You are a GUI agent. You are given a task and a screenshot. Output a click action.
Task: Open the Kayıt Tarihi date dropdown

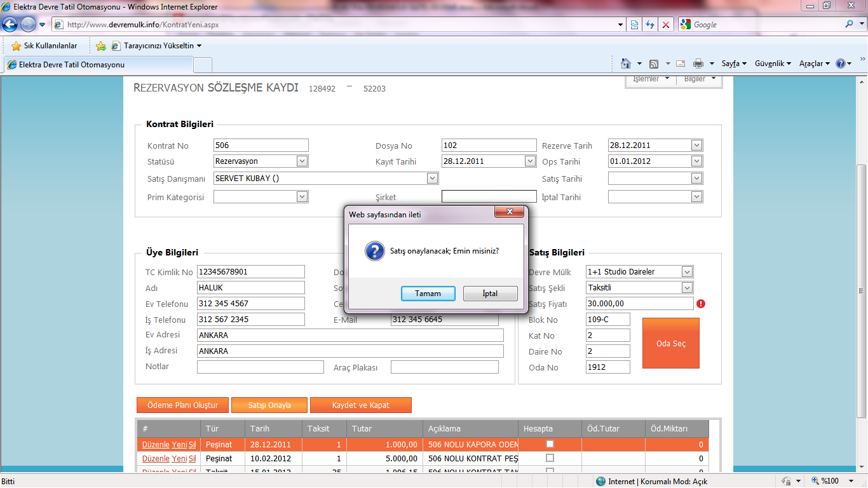pos(531,161)
